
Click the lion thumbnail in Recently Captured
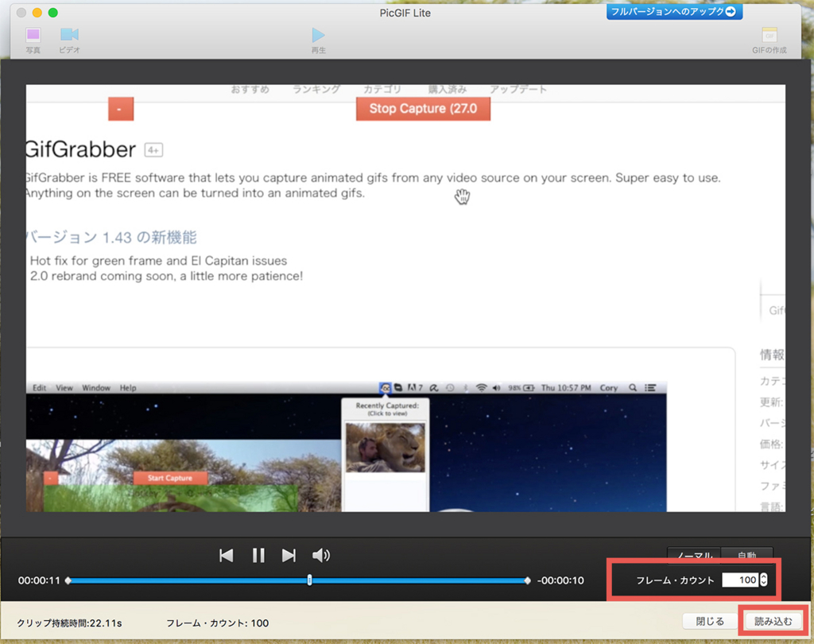click(x=386, y=447)
